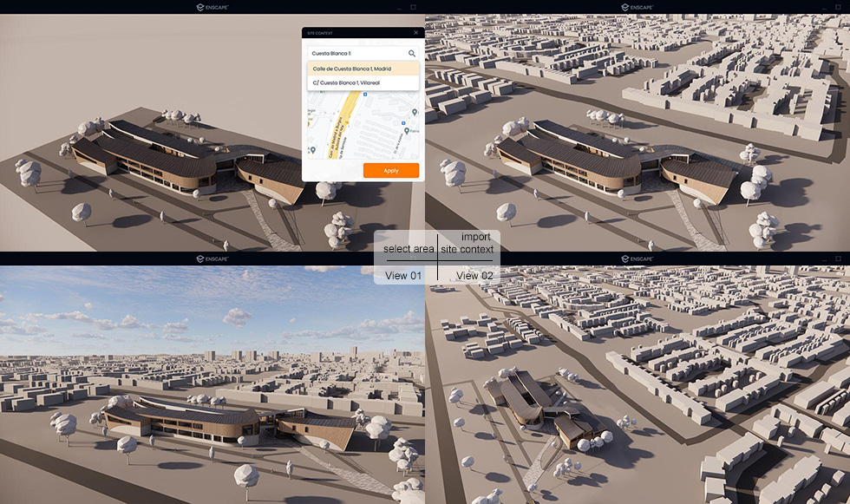
Task: Close the Site Context panel
Action: (x=415, y=32)
